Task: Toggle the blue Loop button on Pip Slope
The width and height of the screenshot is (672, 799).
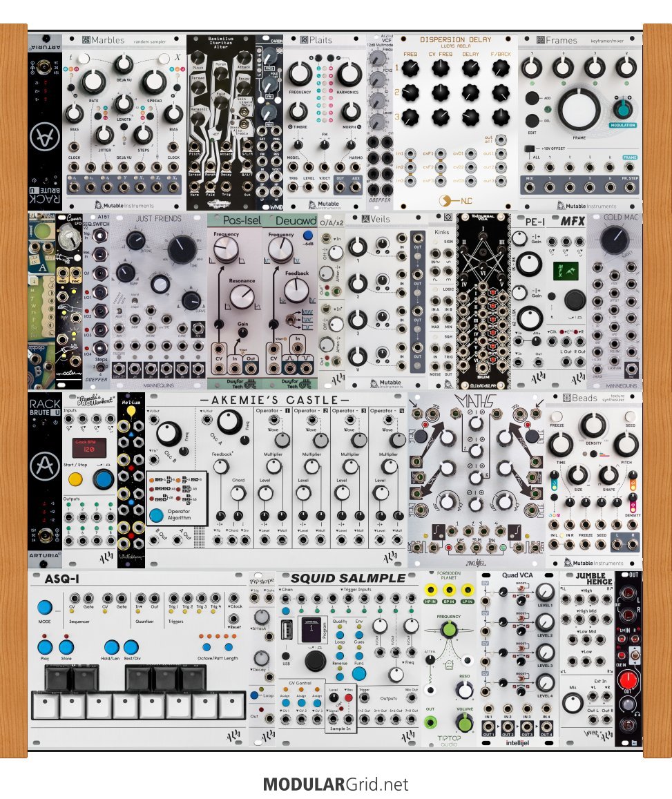Action: (x=256, y=695)
